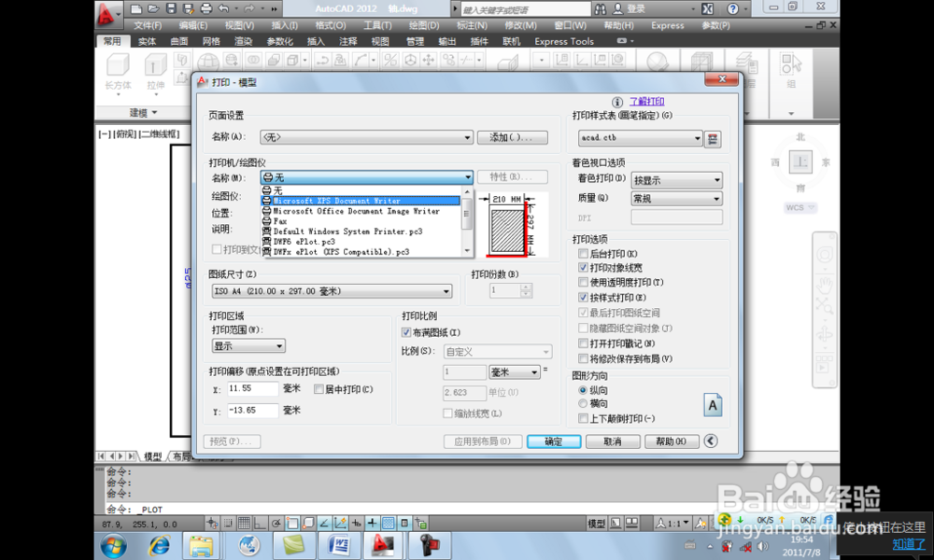The width and height of the screenshot is (934, 560).
Task: Click the X plot offset input field
Action: tap(252, 388)
